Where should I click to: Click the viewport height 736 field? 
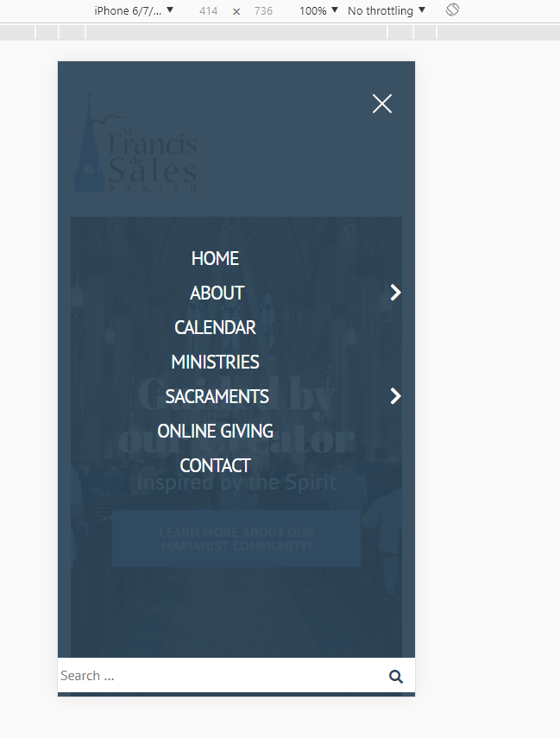[263, 11]
